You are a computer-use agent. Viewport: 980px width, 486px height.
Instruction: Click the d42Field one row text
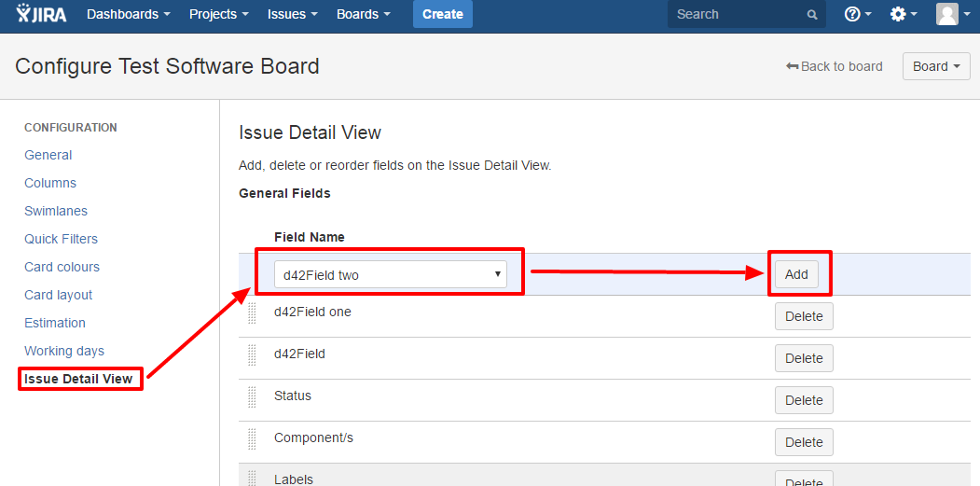(x=312, y=312)
